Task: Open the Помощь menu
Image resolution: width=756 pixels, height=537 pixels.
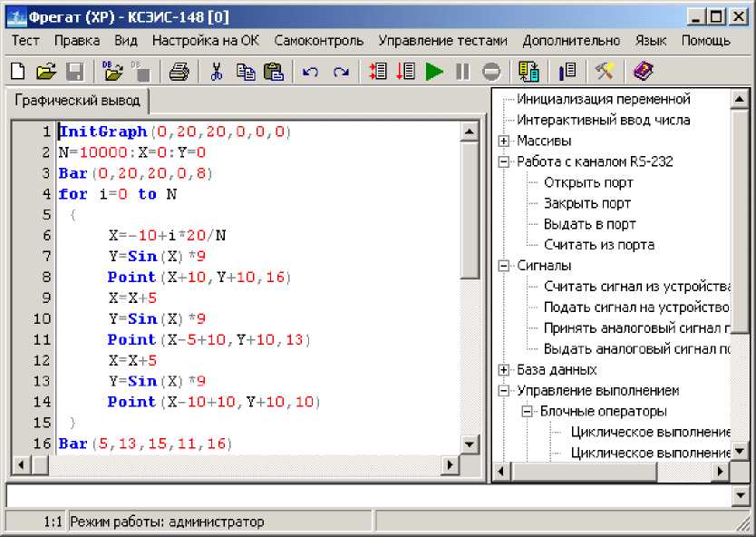Action: click(x=706, y=41)
